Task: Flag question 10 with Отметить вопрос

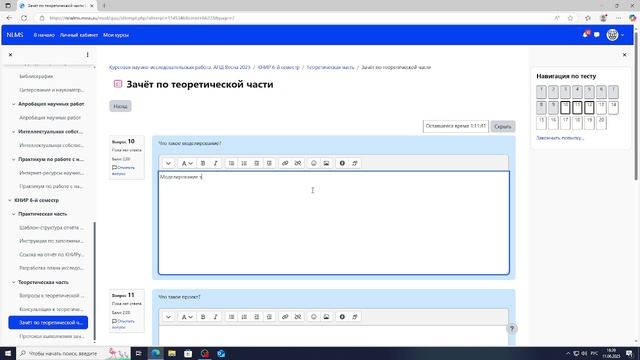Action: (x=123, y=171)
